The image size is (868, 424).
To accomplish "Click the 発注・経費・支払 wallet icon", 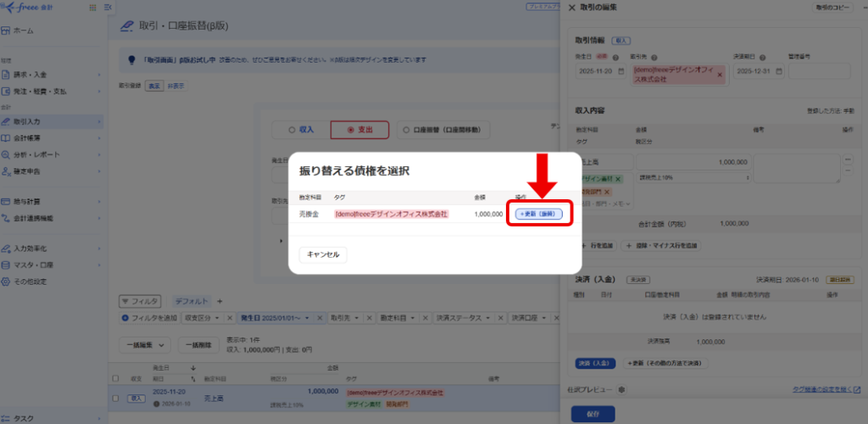I will click(x=6, y=92).
